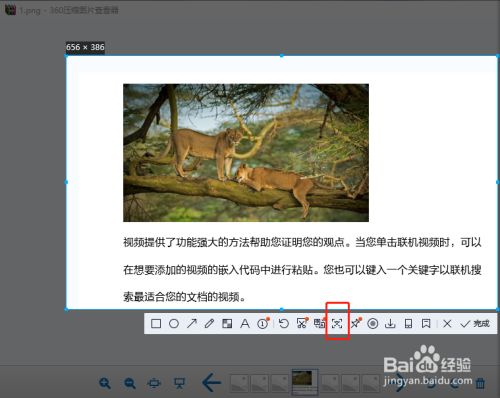Go to the previous image with the left arrow

[212, 382]
